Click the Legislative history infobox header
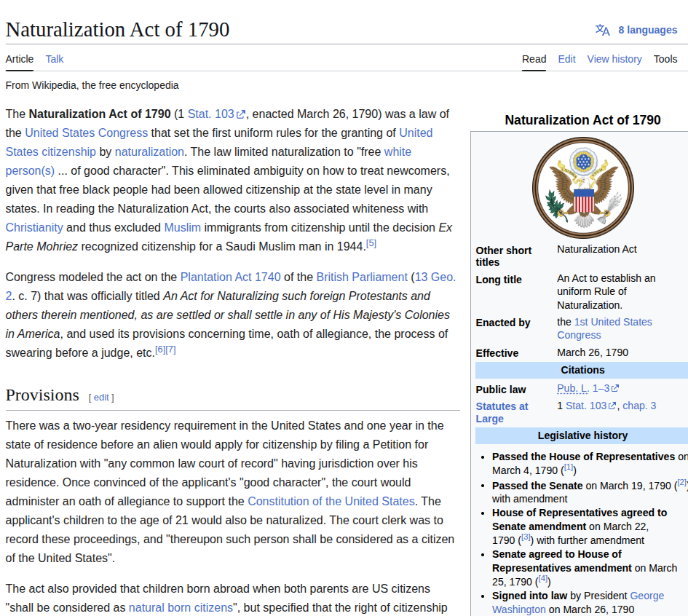 (x=582, y=435)
